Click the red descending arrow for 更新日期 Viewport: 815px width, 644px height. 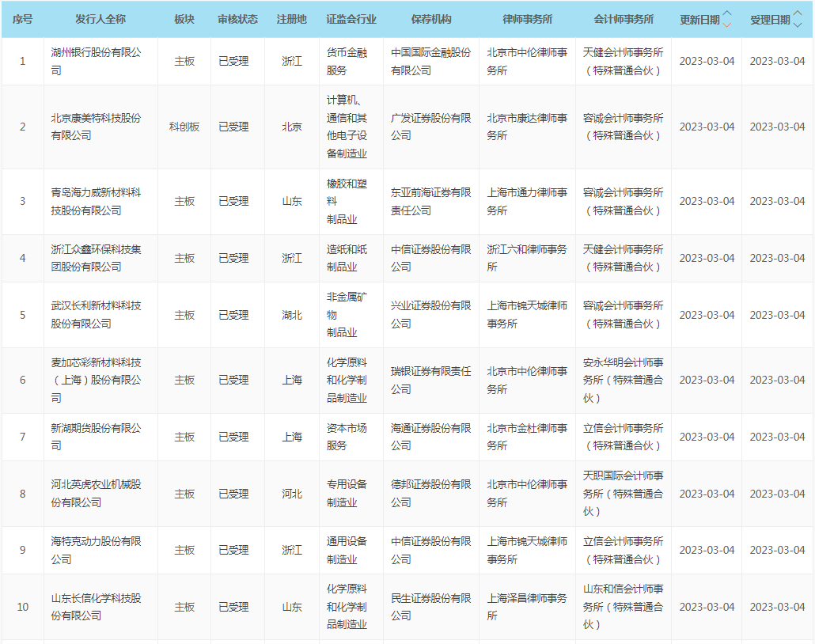tap(727, 25)
